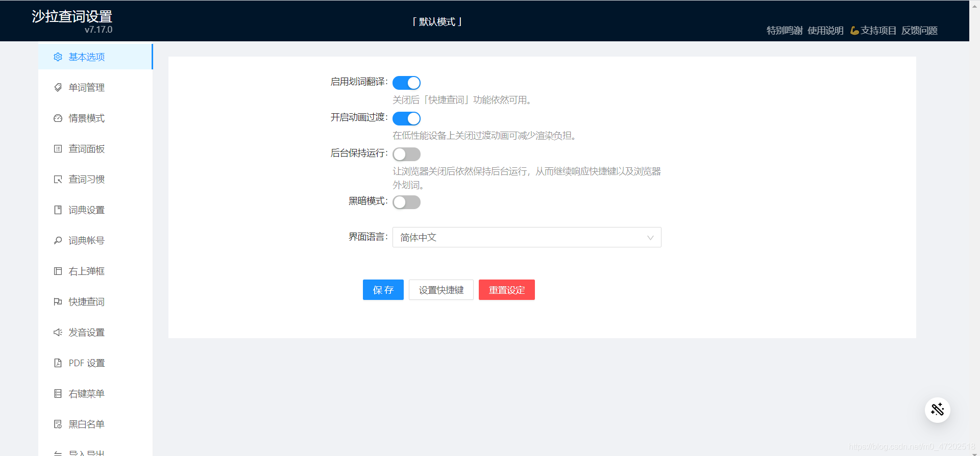980x456 pixels.
Task: Open 发音设置 in the sidebar
Action: tap(95, 332)
